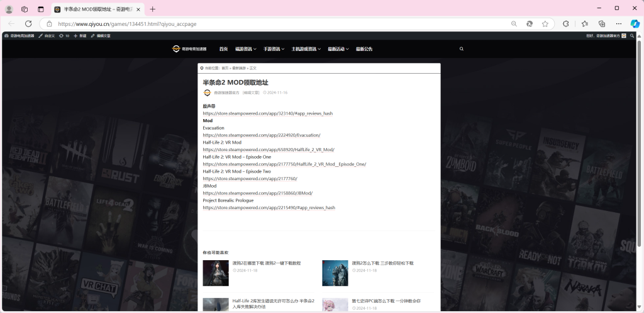Close the 半条命2 MOD领取地址 tab
The height and width of the screenshot is (313, 644).
point(138,9)
